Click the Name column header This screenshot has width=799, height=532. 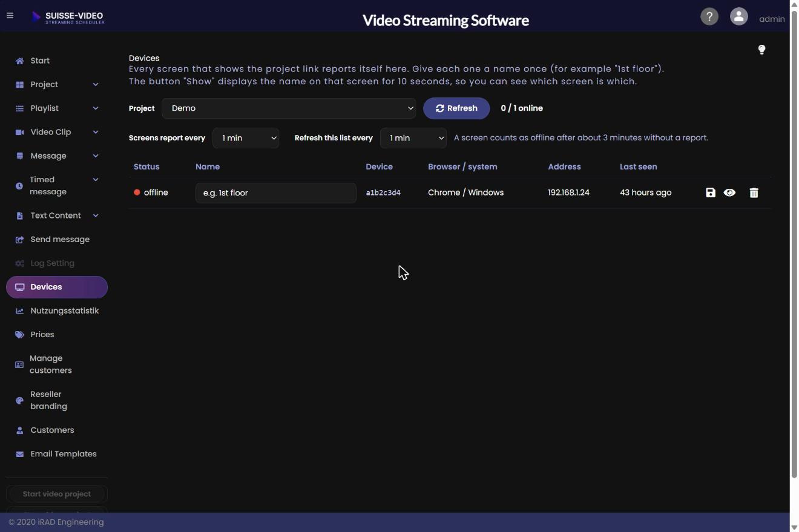[208, 166]
